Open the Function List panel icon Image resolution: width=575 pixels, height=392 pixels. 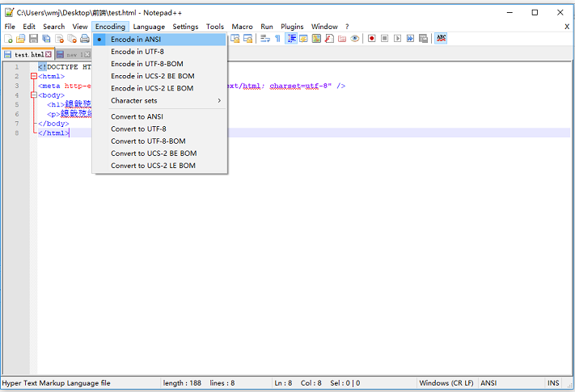(x=329, y=39)
